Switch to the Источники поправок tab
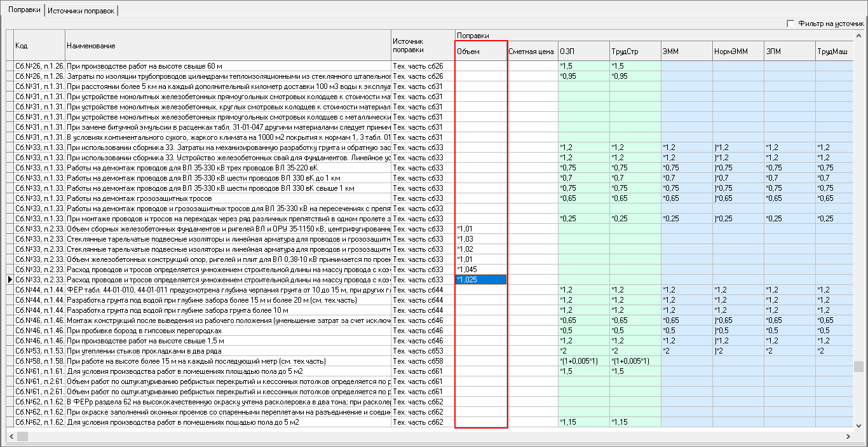 [81, 11]
